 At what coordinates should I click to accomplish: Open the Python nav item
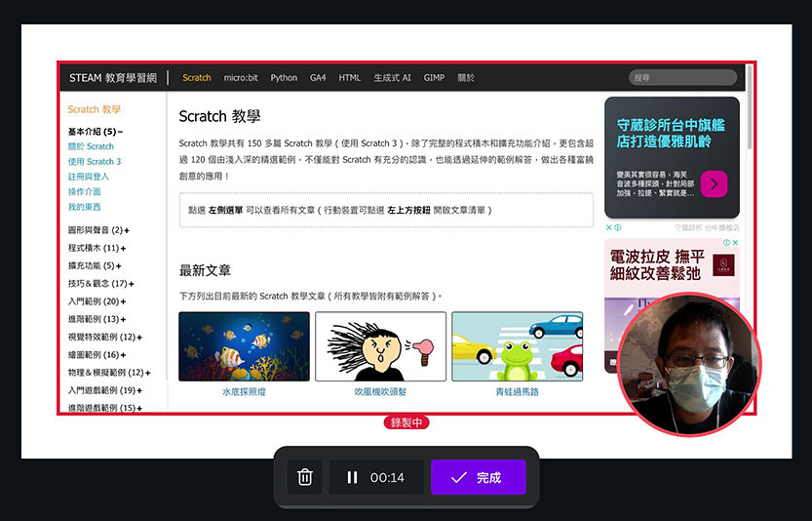pos(284,78)
